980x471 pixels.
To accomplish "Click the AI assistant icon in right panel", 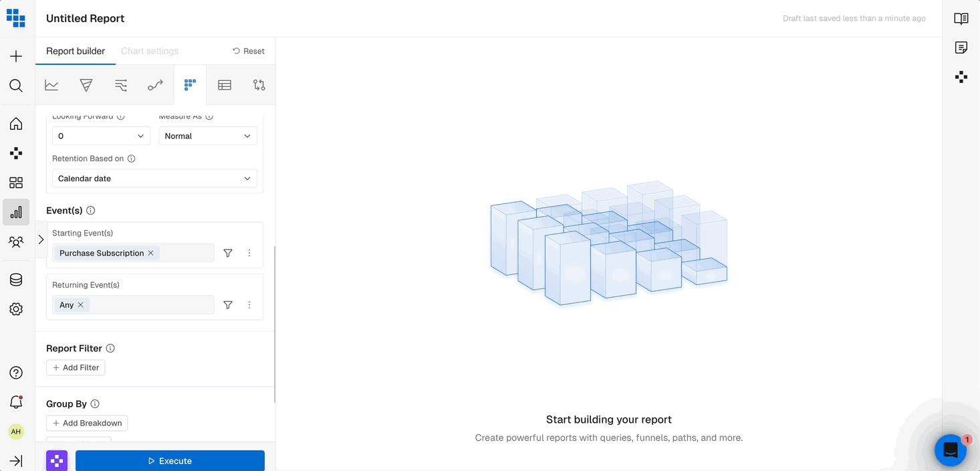I will 961,77.
